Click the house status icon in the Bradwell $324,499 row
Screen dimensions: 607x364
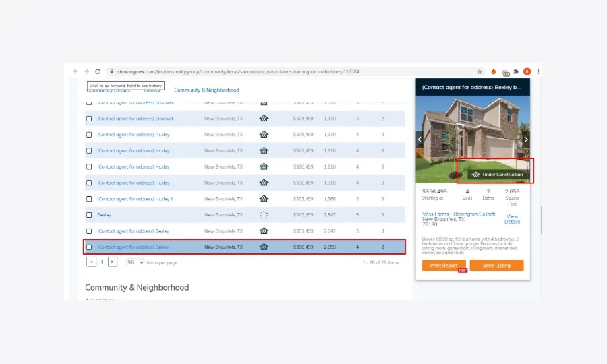point(264,119)
